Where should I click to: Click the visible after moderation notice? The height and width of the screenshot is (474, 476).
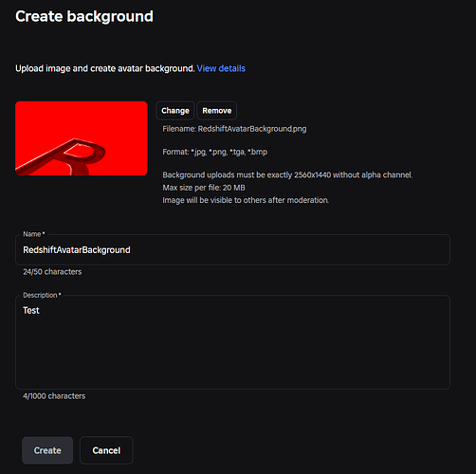pos(246,200)
